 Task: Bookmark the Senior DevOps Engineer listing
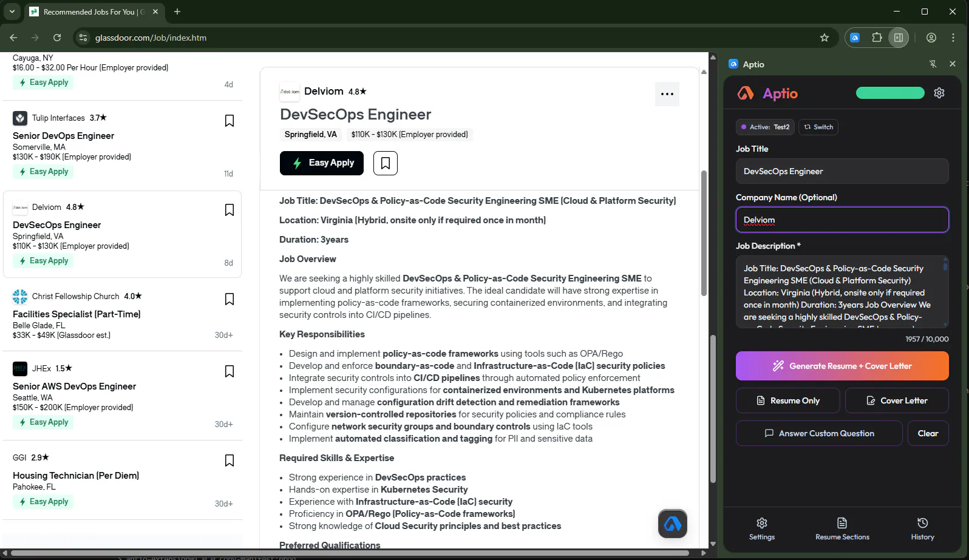pyautogui.click(x=229, y=121)
